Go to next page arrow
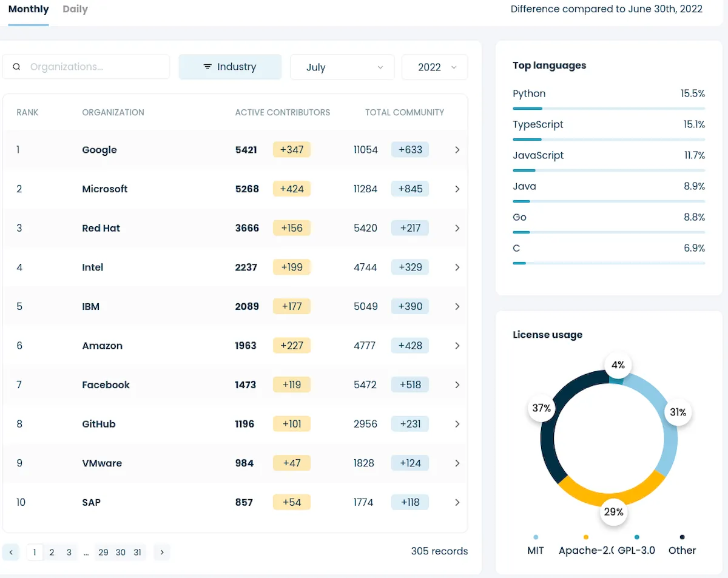The image size is (728, 578). point(161,552)
